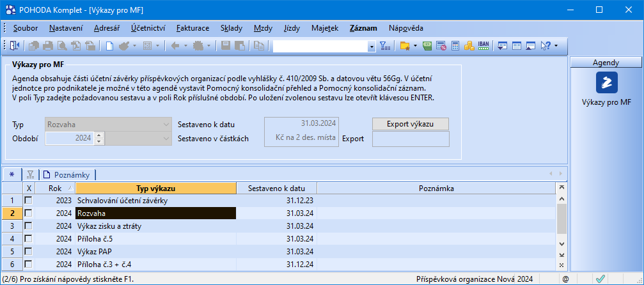
Task: Open the percent calculator icon
Action: coord(441,46)
